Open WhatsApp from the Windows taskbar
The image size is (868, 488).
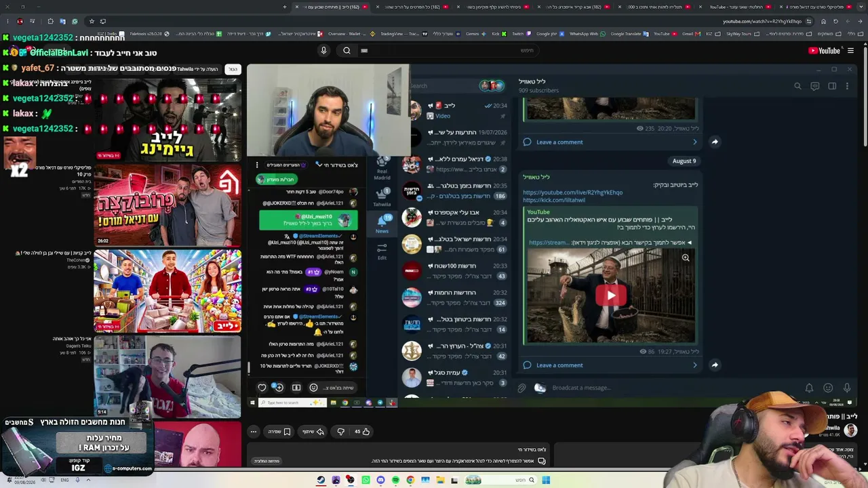click(x=366, y=480)
